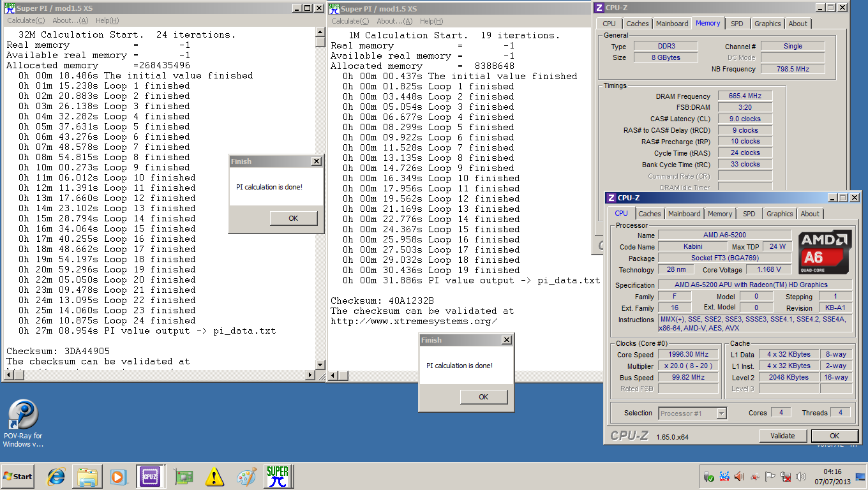Select Caches tab in the back CPU-Z window
Viewport: 868px width, 490px height.
pyautogui.click(x=637, y=24)
